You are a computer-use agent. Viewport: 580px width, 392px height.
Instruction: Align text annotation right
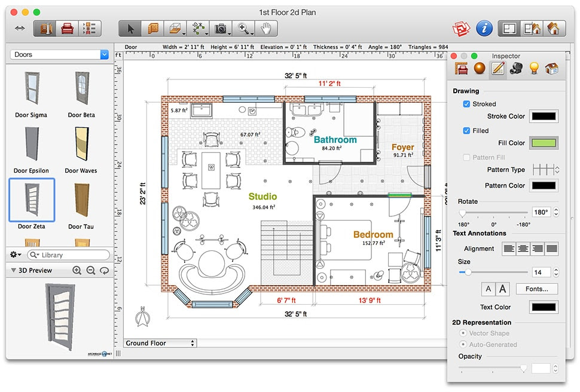tap(537, 249)
